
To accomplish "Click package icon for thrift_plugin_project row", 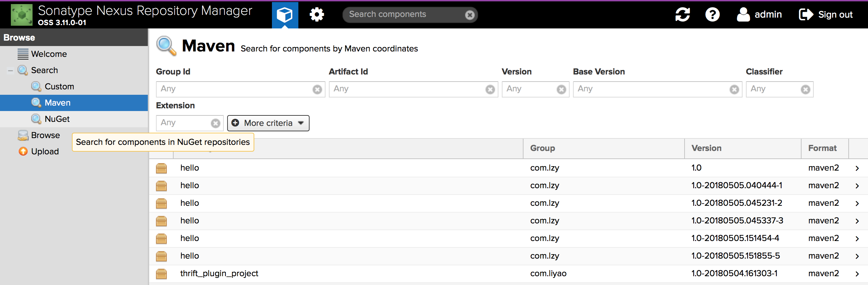I will pos(161,274).
